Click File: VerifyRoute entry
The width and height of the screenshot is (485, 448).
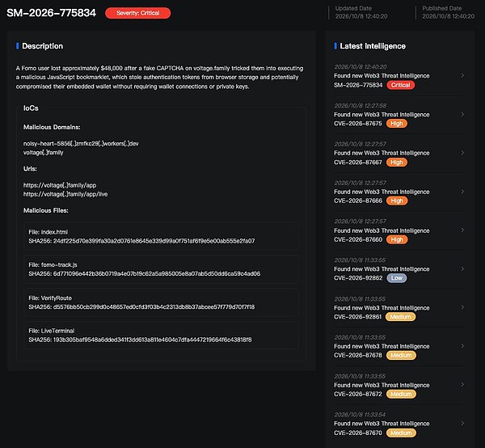pos(50,298)
